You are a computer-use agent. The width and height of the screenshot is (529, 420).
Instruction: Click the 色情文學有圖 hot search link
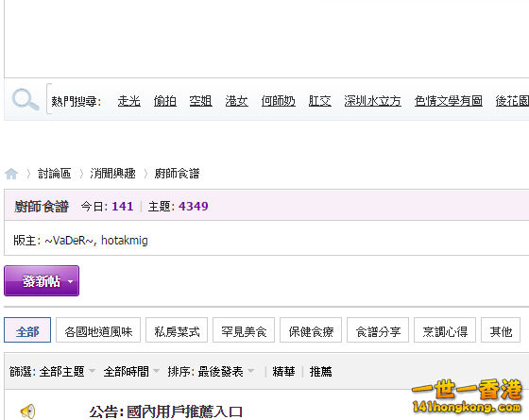click(449, 101)
